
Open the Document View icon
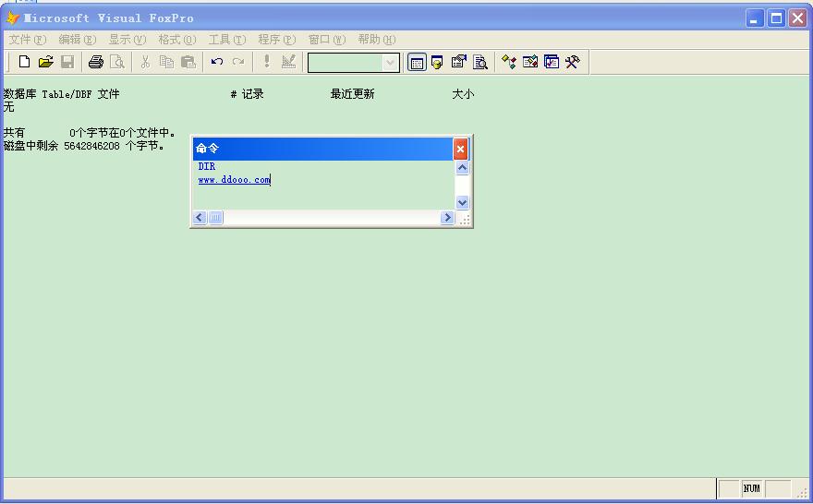coord(480,62)
